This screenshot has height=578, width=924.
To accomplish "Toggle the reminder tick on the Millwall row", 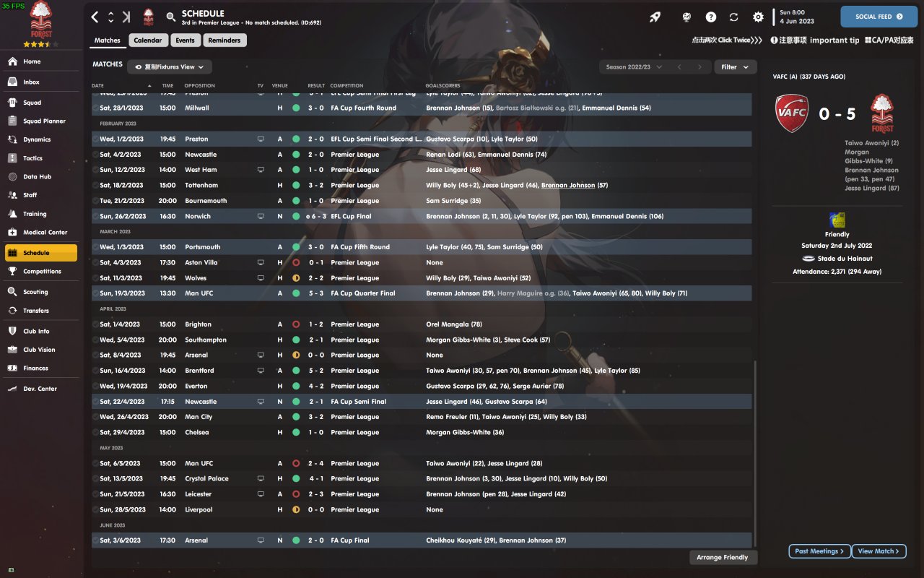I will tap(95, 108).
